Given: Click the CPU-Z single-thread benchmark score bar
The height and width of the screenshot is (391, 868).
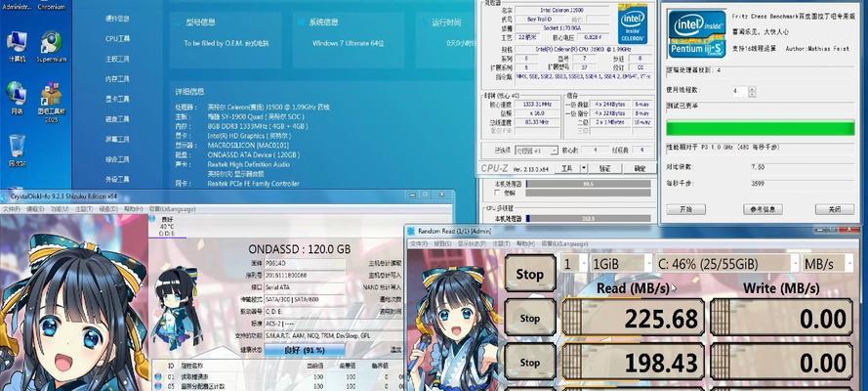Looking at the screenshot, I should point(588,184).
